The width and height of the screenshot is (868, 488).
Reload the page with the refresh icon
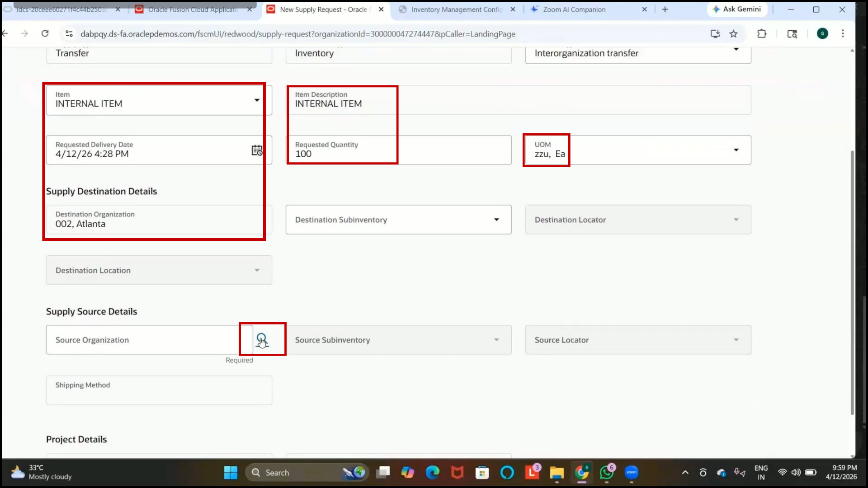(45, 33)
